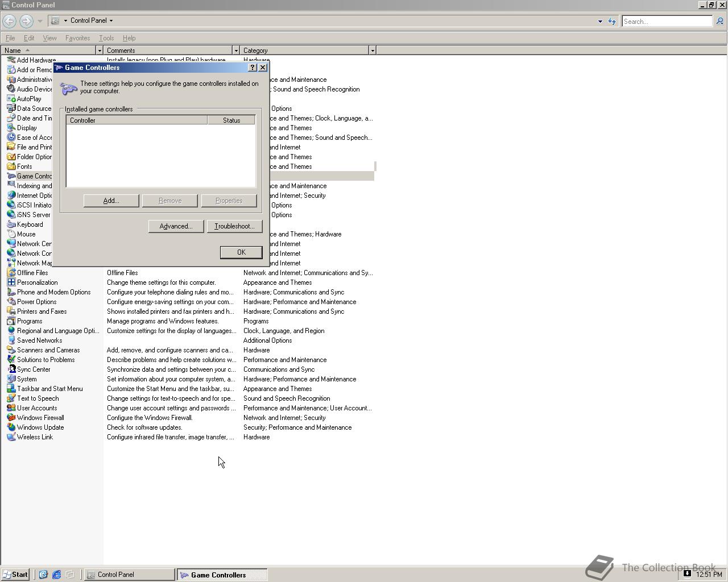
Task: Click the Advanced... button
Action: pos(176,226)
